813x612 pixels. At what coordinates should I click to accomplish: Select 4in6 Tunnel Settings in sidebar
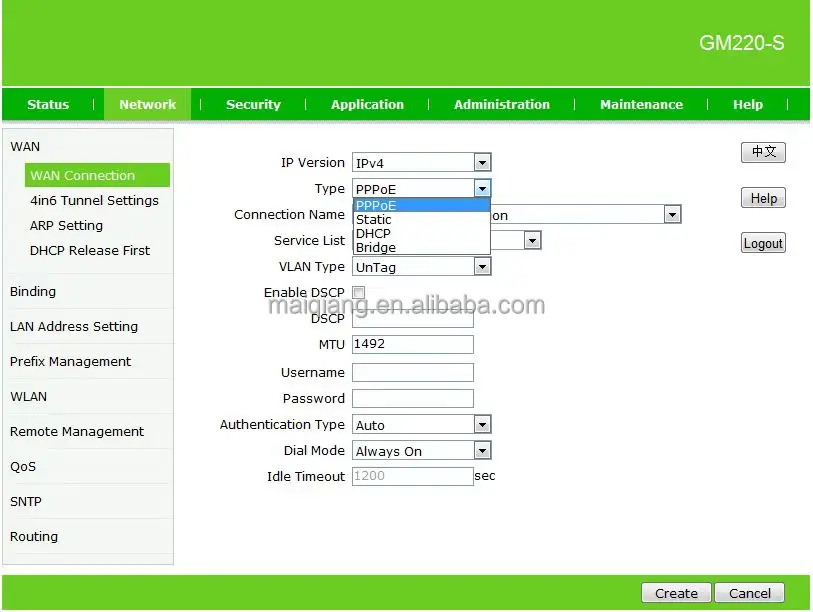(x=94, y=200)
